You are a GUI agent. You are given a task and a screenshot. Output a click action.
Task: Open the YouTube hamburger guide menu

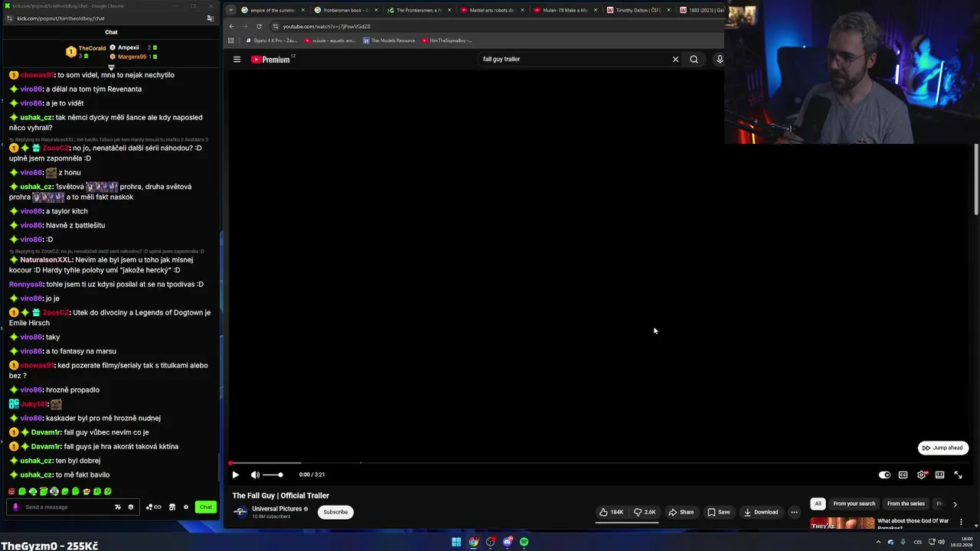pyautogui.click(x=237, y=59)
